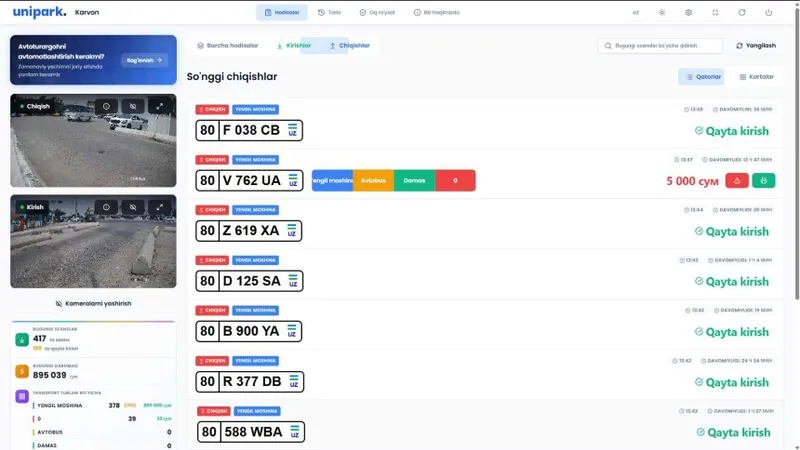Open the UZ language selector
The image size is (800, 450).
click(x=635, y=12)
